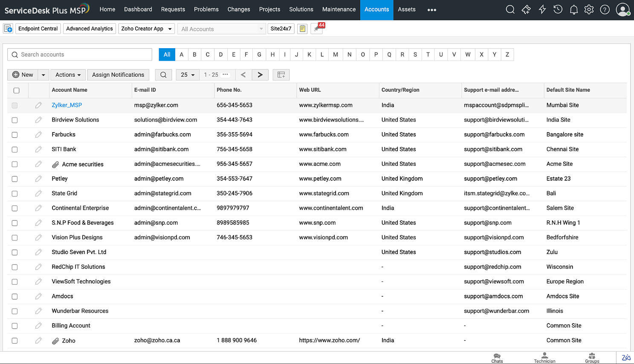The image size is (634, 364).
Task: Open the column chooser table icon
Action: (x=281, y=75)
